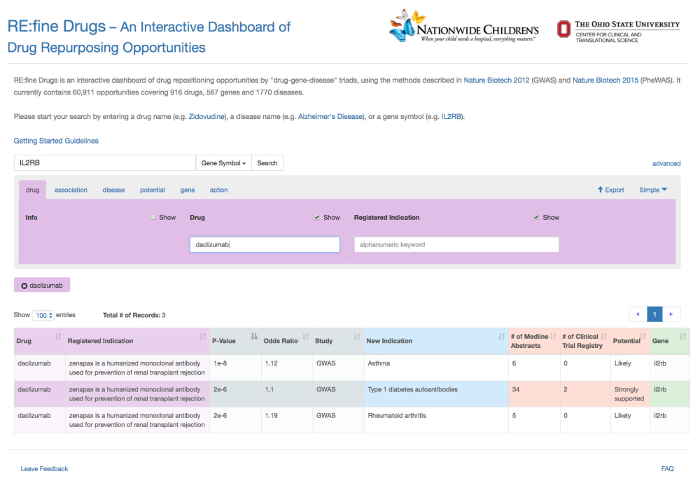
Task: Switch to the association tab
Action: 70,189
